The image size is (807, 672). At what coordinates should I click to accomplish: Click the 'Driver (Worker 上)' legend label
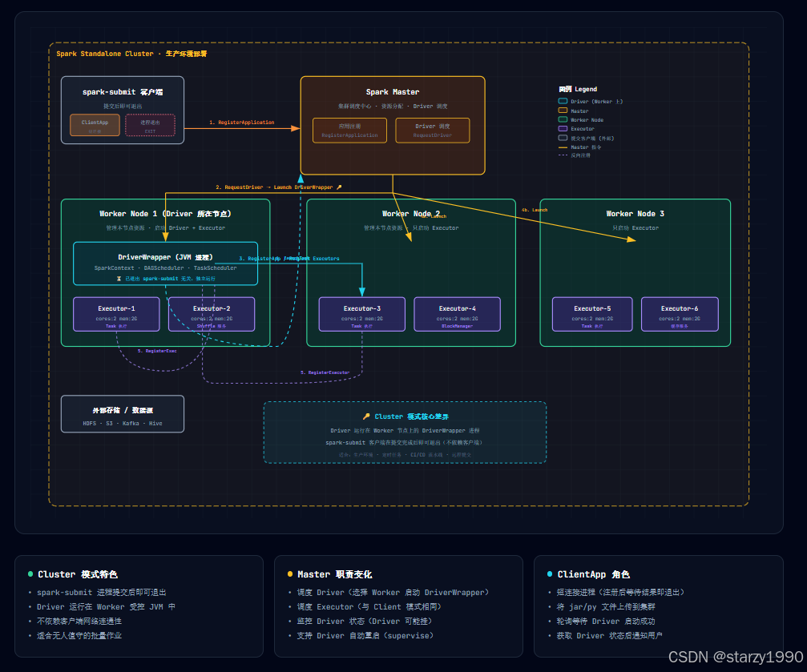596,102
